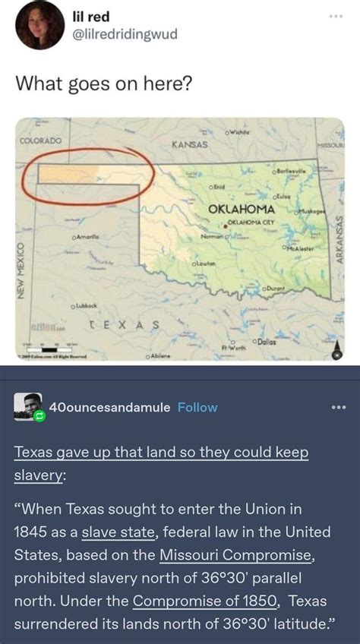Open the @lilredridingwud handle
The image size is (360, 644).
125,33
